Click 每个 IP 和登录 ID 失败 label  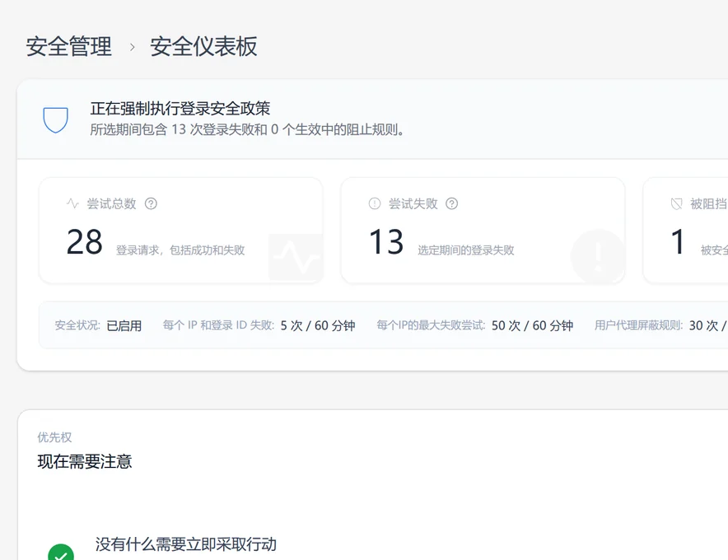(218, 325)
